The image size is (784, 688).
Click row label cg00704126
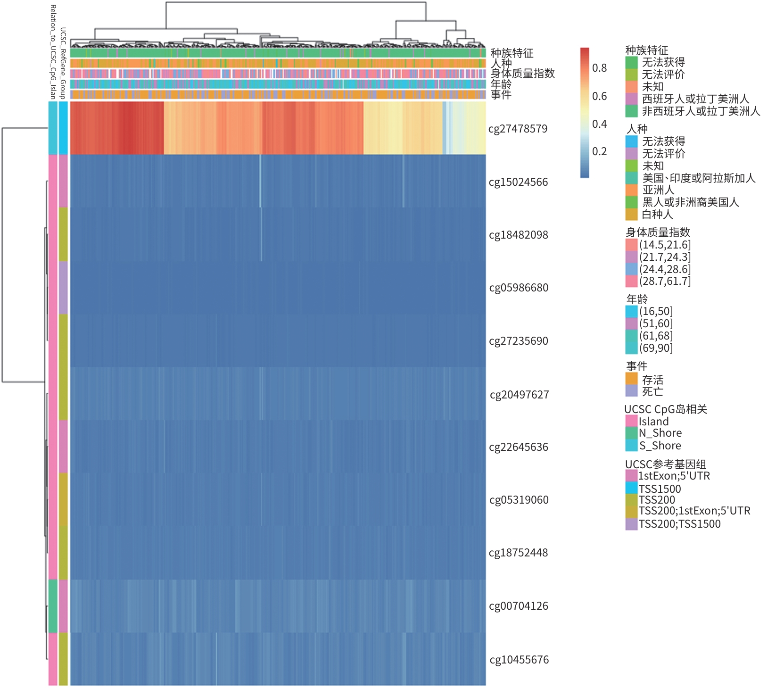point(518,606)
